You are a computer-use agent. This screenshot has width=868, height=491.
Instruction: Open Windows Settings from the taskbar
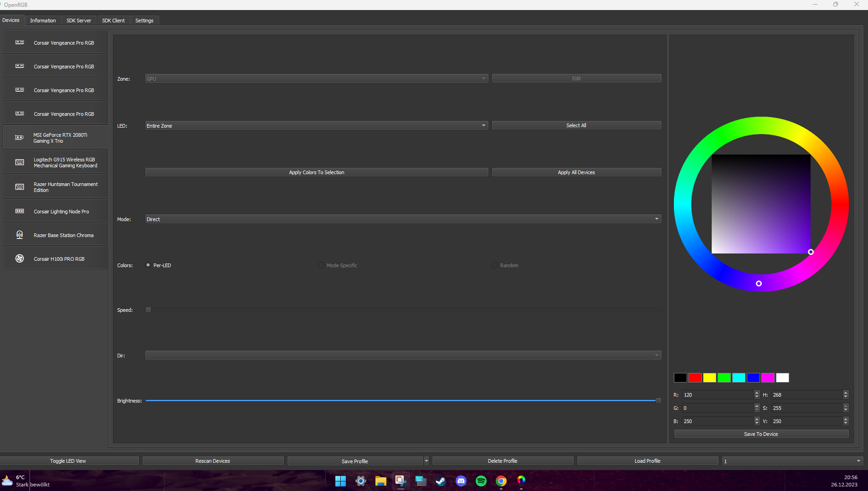point(360,481)
